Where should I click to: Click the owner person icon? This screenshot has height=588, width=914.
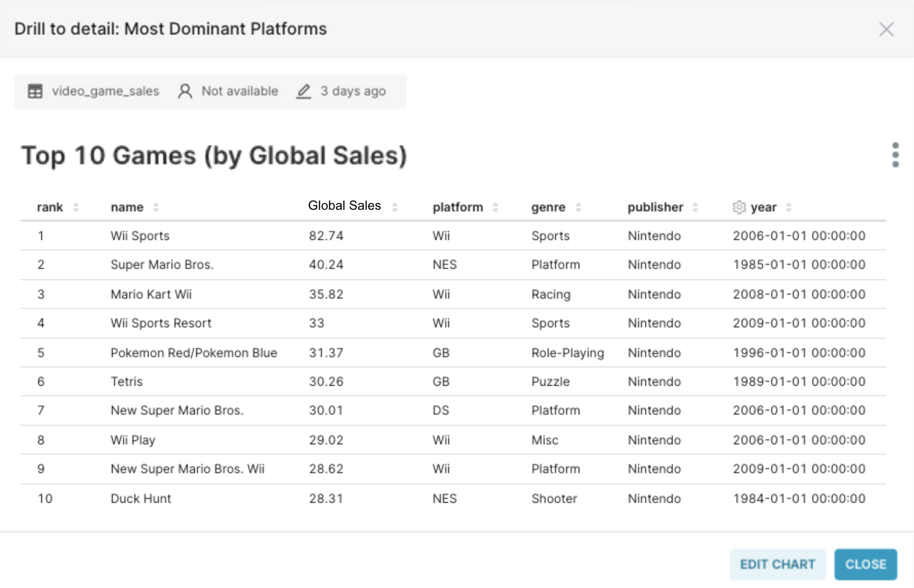[185, 91]
